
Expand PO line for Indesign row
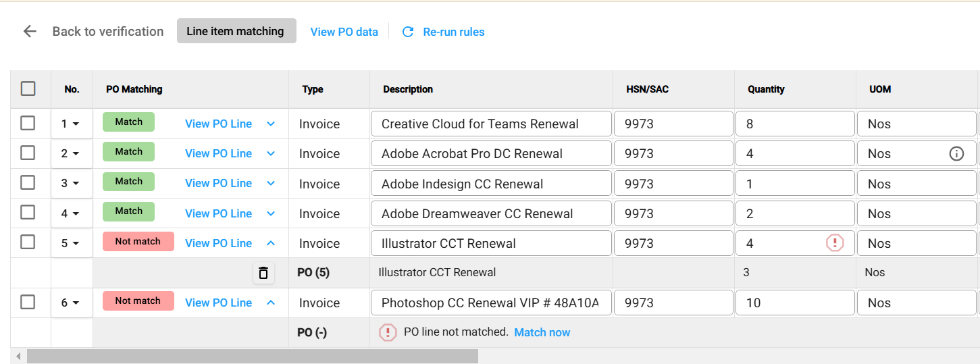click(271, 184)
